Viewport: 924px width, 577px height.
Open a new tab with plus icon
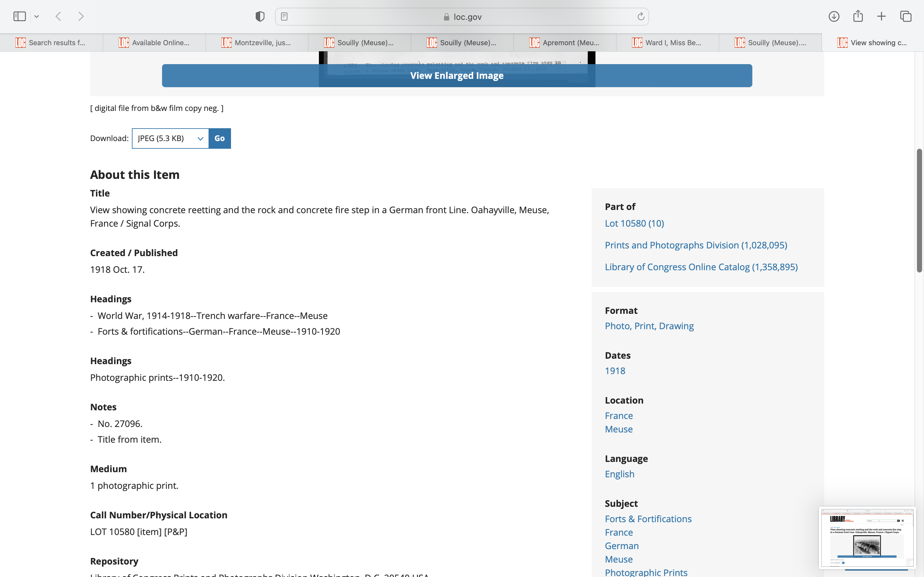click(x=881, y=16)
